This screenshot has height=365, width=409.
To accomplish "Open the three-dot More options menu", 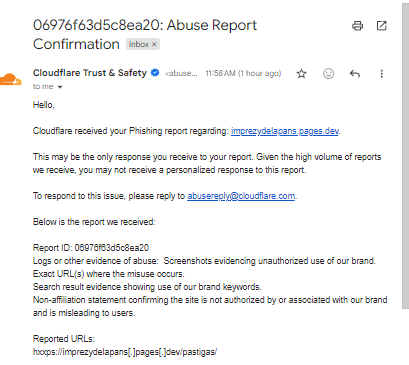I will [x=382, y=73].
